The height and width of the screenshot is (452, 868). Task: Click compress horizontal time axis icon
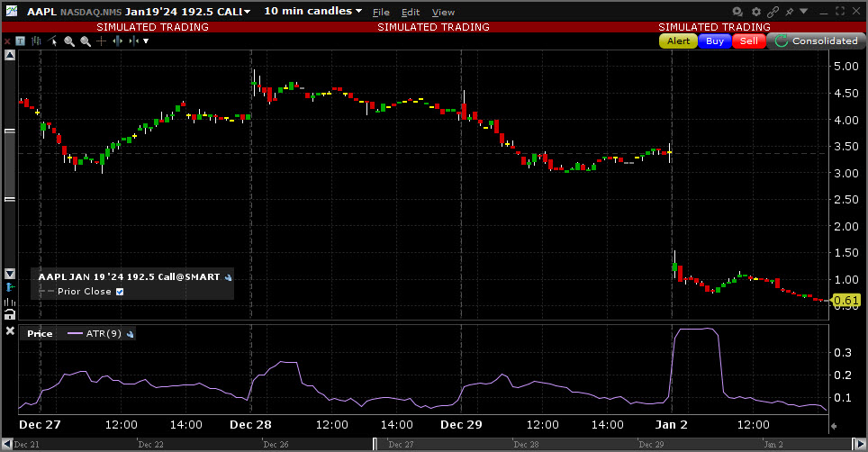(x=133, y=41)
